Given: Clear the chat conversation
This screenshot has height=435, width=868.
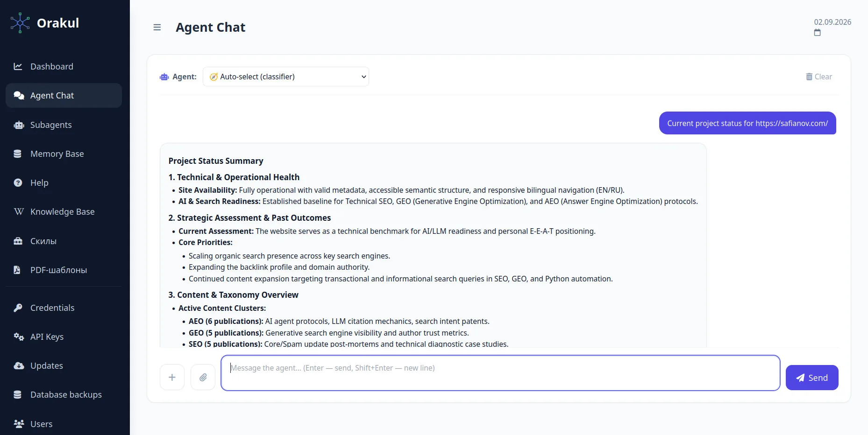Looking at the screenshot, I should 819,77.
